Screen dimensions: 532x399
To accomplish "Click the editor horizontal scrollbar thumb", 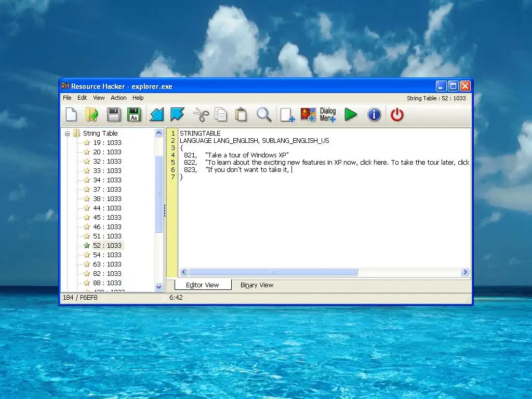I will pyautogui.click(x=273, y=272).
